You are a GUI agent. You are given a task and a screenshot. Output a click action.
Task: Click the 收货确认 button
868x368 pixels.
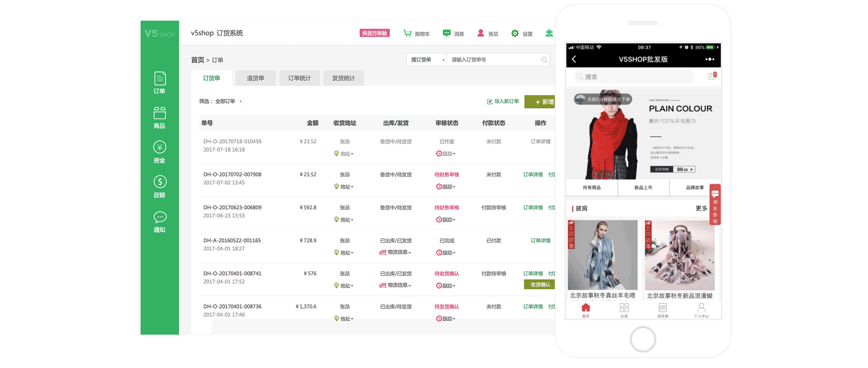click(x=540, y=284)
